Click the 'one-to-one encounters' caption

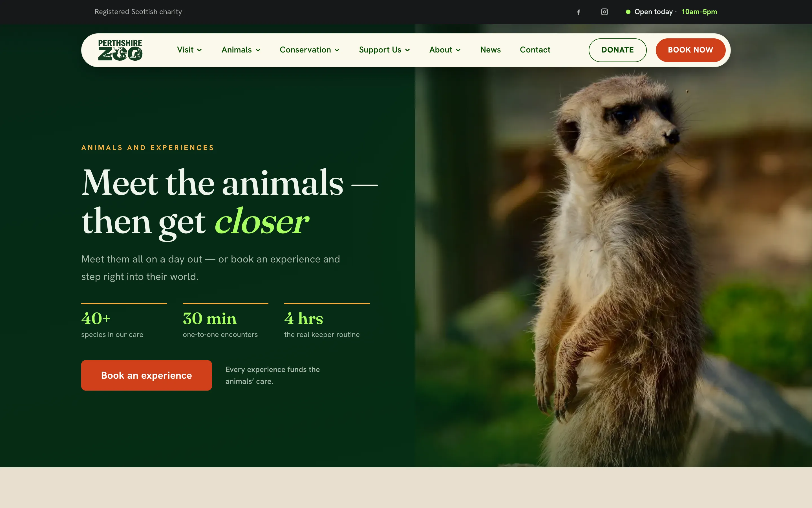click(220, 335)
